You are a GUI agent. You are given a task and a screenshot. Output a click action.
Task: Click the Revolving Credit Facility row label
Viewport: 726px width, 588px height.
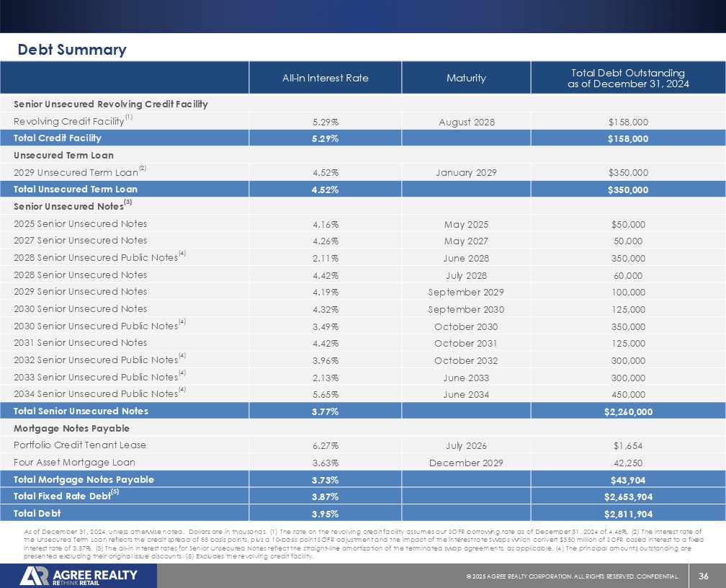click(69, 120)
